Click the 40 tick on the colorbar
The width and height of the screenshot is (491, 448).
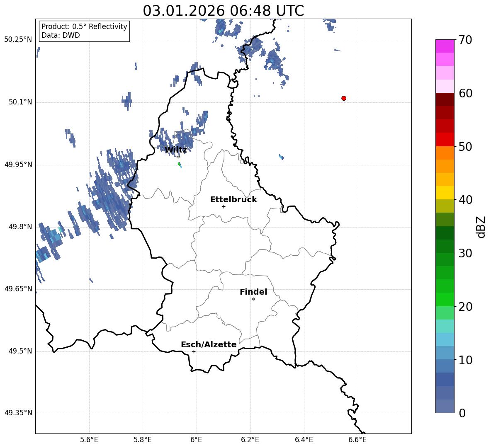click(x=465, y=200)
